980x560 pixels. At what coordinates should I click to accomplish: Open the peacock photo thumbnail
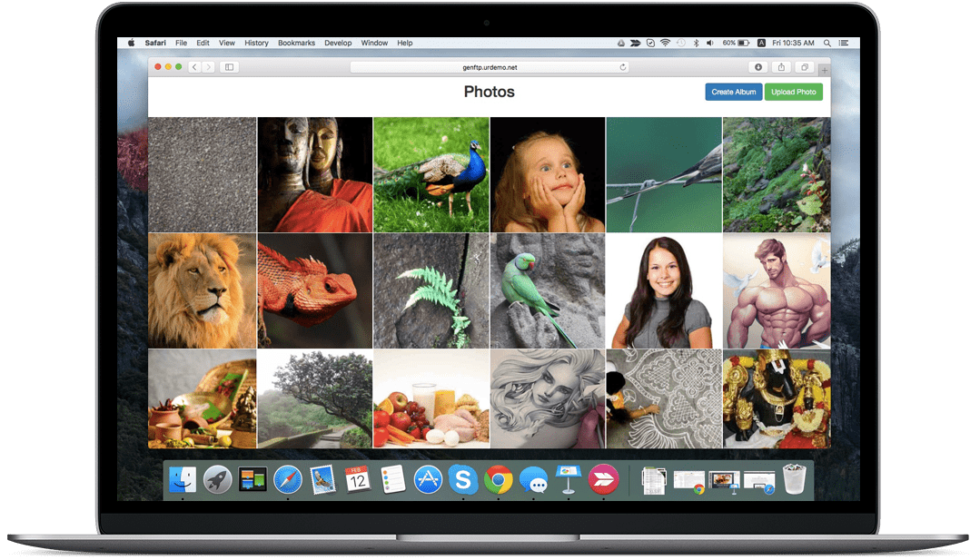pos(431,174)
